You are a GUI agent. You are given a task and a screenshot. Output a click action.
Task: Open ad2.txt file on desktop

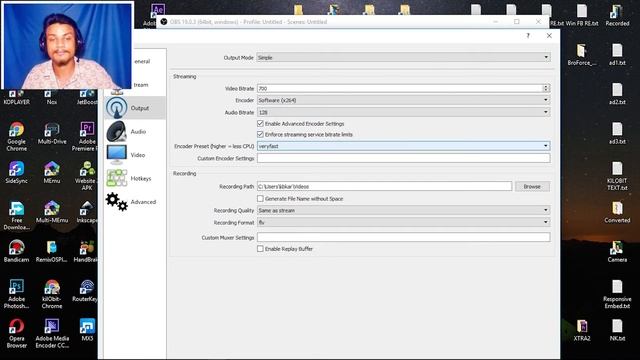tap(617, 94)
